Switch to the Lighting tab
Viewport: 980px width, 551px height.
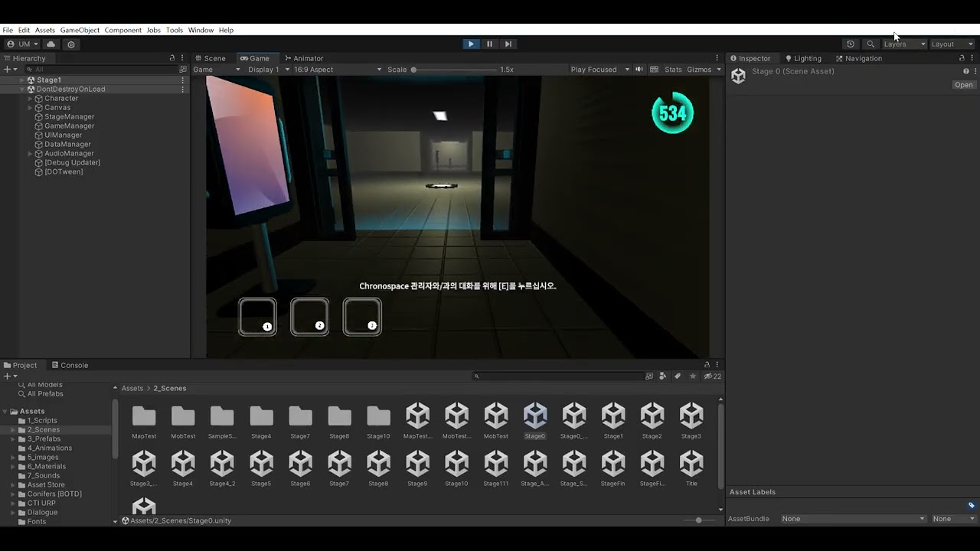pyautogui.click(x=803, y=58)
